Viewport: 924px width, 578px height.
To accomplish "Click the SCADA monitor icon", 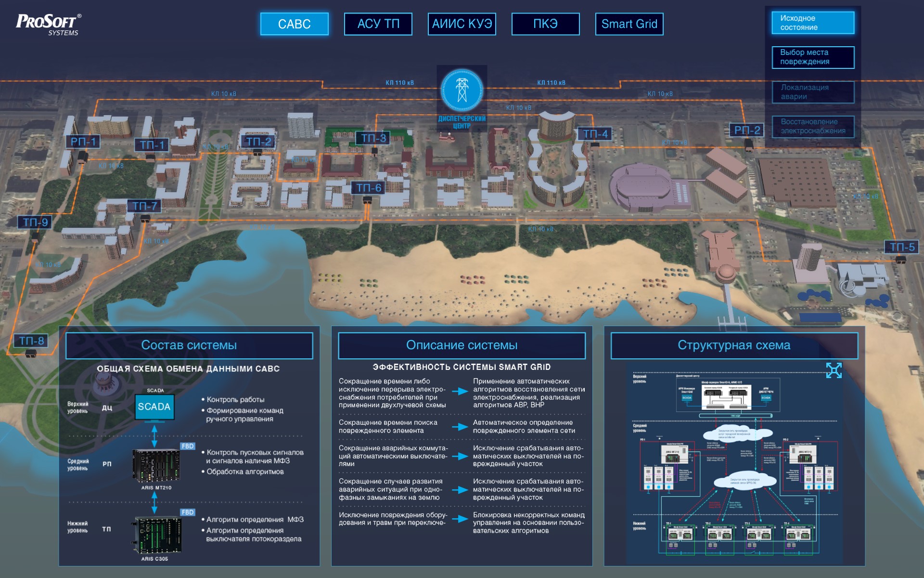I will click(154, 407).
